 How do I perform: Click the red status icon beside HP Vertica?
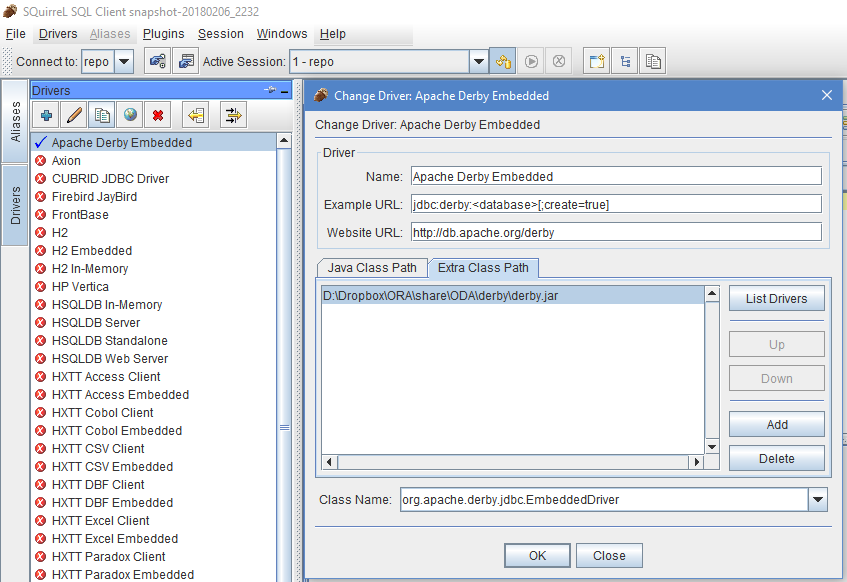41,286
